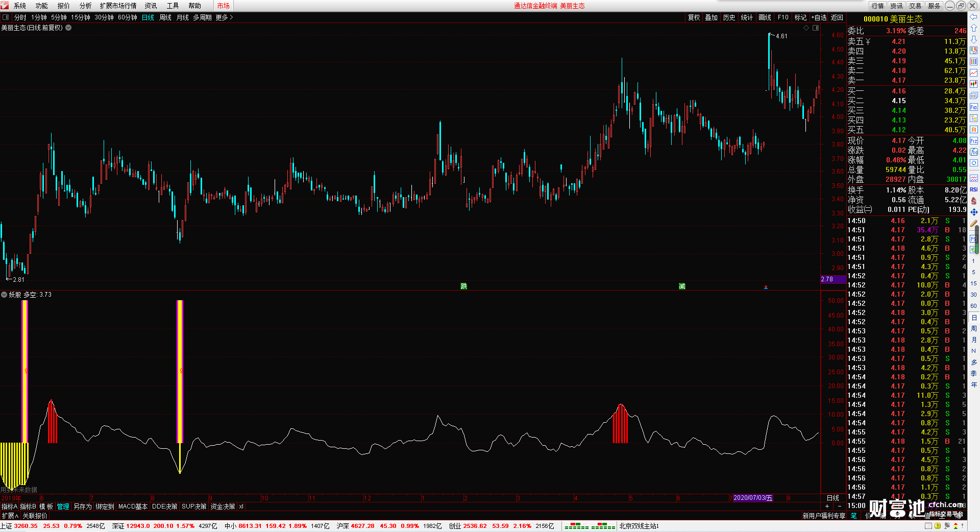Viewport: 980px width, 532px height.
Task: Click the 返回 return button
Action: 837,17
